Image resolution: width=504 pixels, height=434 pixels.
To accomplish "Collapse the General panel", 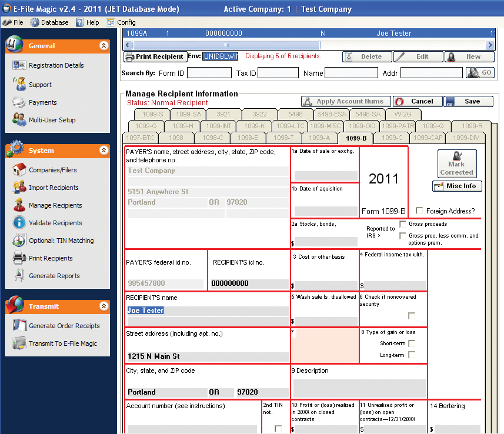I will point(104,45).
